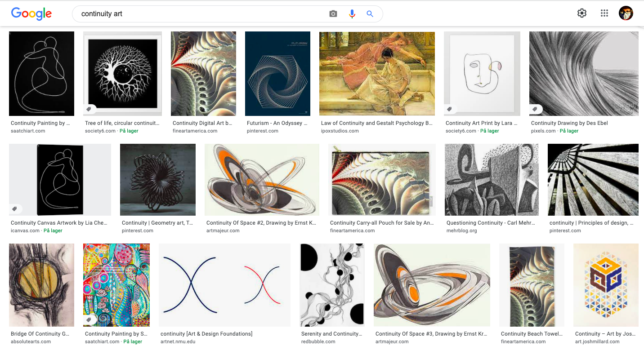This screenshot has width=644, height=350.
Task: Click the artmajeur.com source under Continuity Of Space #2
Action: pos(223,231)
